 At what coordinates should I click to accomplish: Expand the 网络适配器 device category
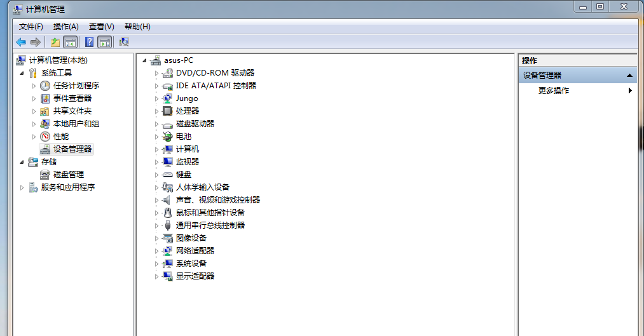click(157, 251)
